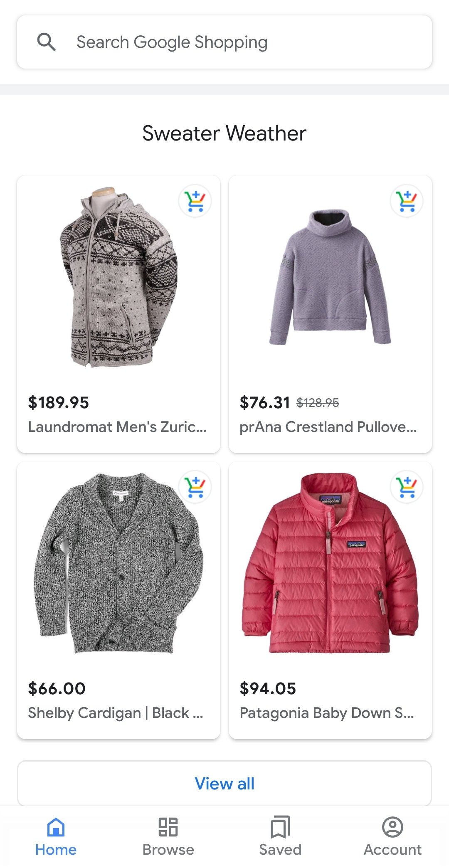This screenshot has height=868, width=449.
Task: Add the Shelby Cardigan to cart
Action: (x=195, y=487)
